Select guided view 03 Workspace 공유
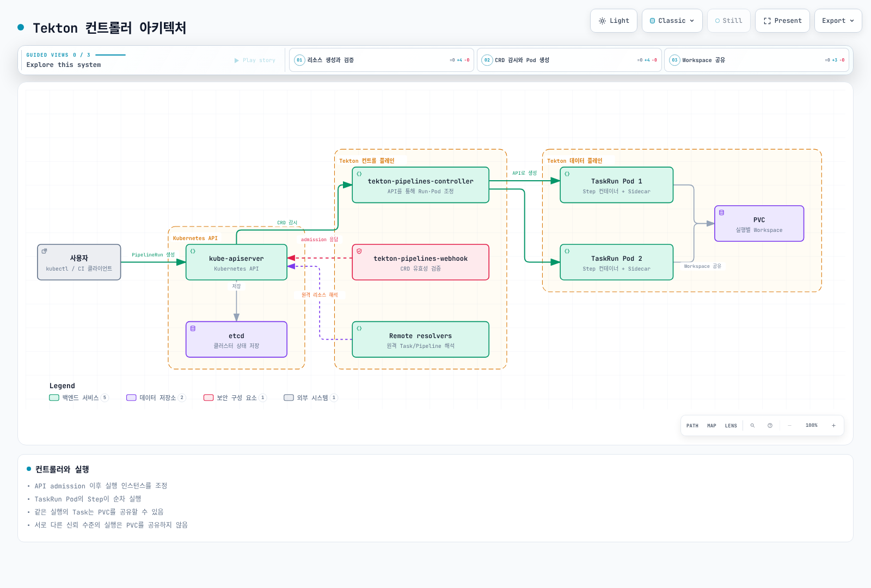The width and height of the screenshot is (871, 588). point(757,60)
